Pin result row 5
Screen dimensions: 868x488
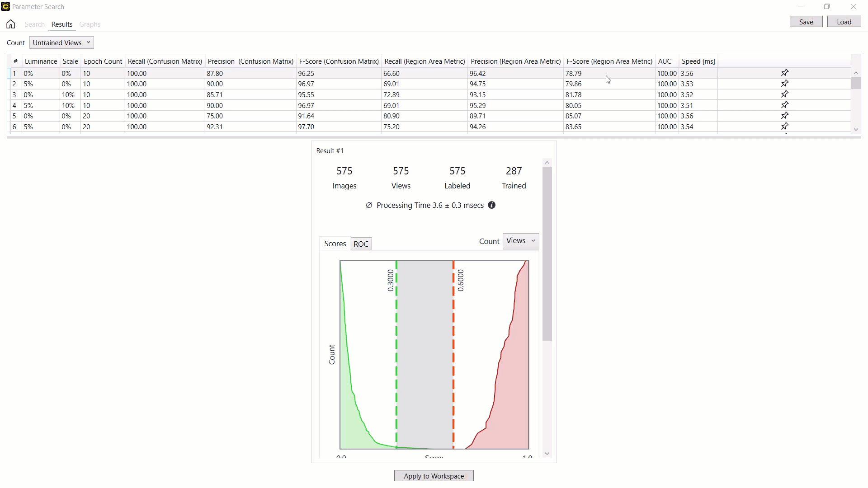pyautogui.click(x=785, y=116)
